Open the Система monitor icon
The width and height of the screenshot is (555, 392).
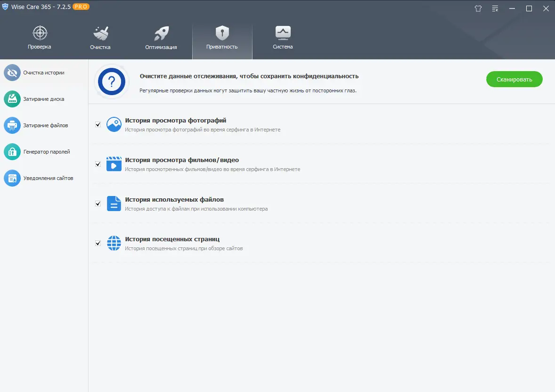pos(283,33)
